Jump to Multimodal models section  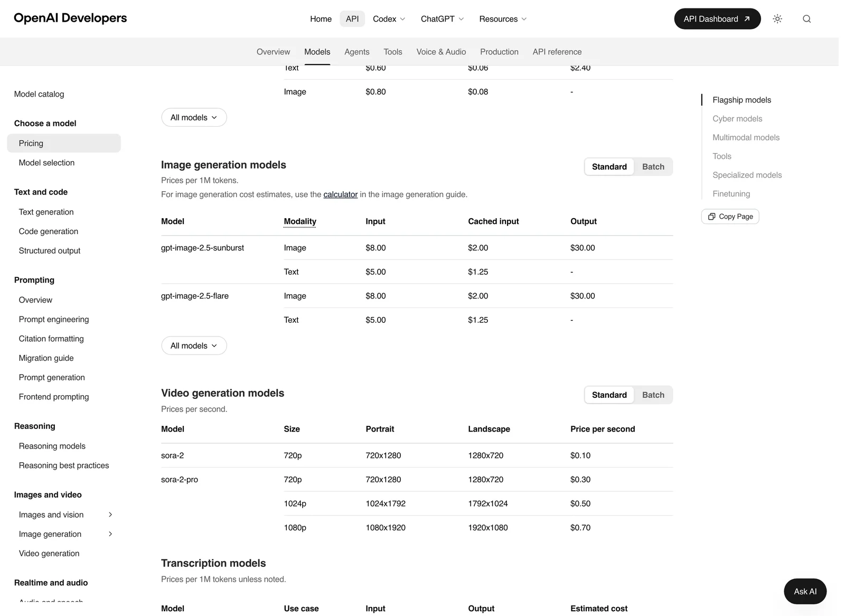[746, 137]
